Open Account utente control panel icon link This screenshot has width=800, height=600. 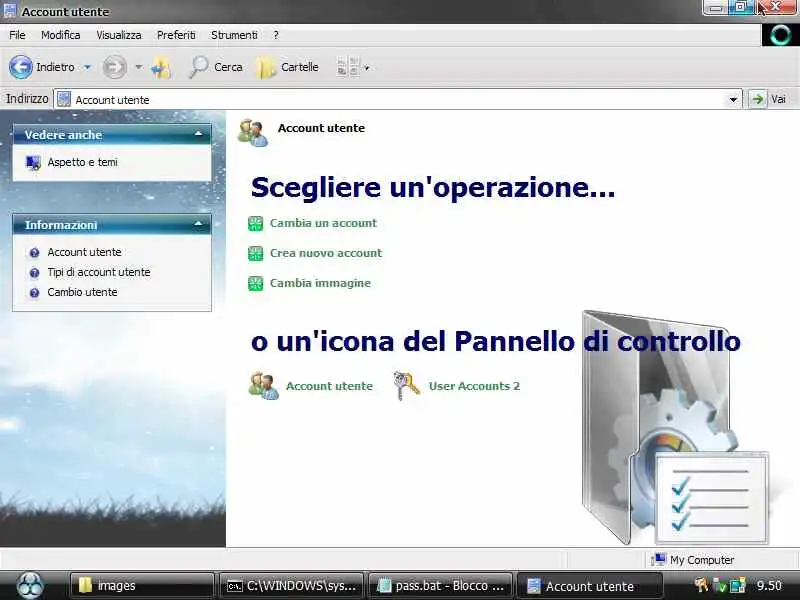click(329, 386)
